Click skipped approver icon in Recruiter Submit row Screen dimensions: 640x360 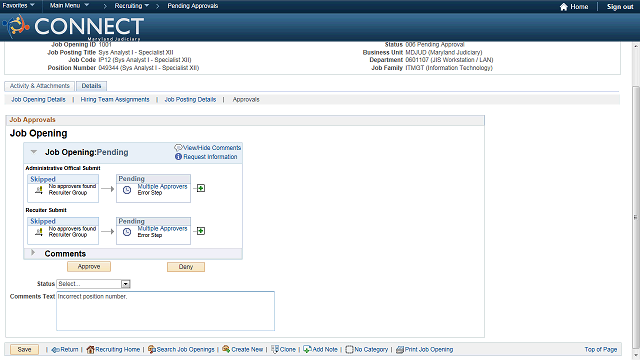tap(39, 232)
